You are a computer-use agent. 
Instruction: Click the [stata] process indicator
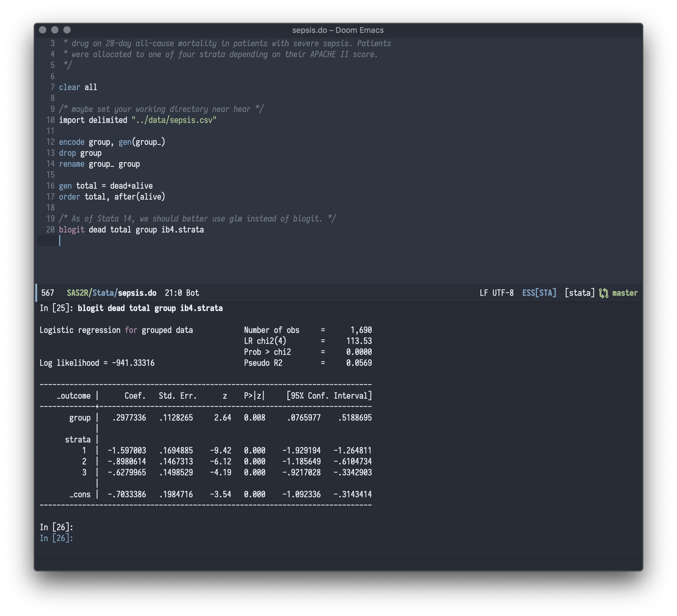[580, 293]
